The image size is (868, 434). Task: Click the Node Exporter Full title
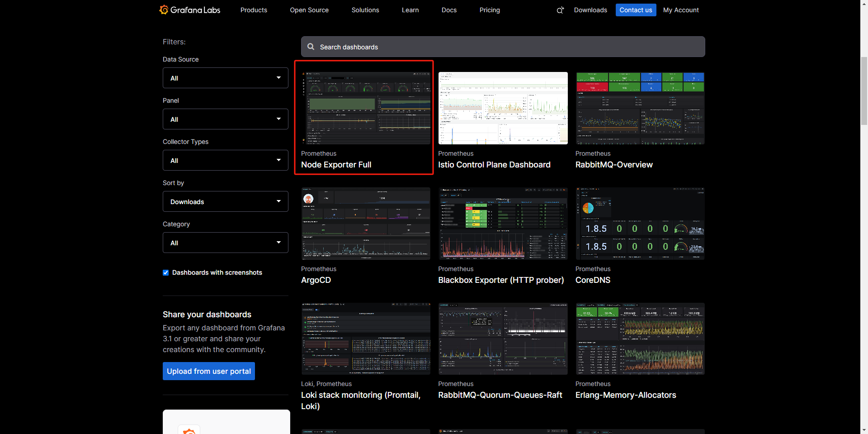[336, 165]
